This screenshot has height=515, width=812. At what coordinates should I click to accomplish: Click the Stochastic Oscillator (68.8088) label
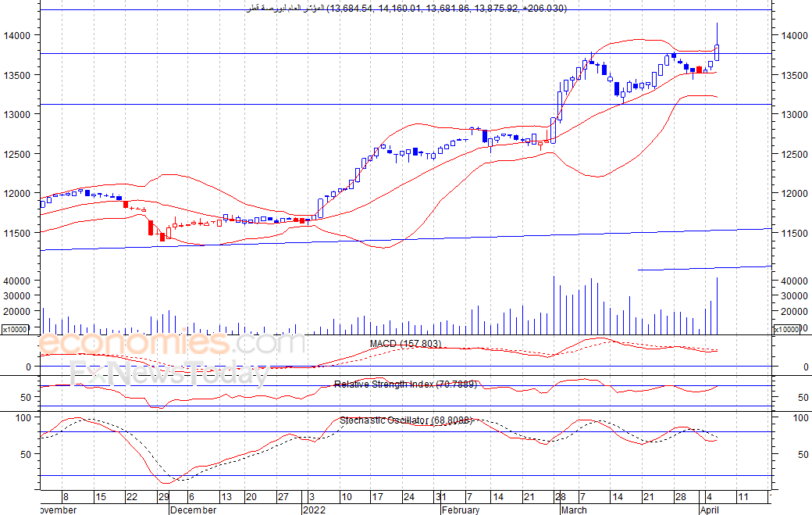click(406, 420)
